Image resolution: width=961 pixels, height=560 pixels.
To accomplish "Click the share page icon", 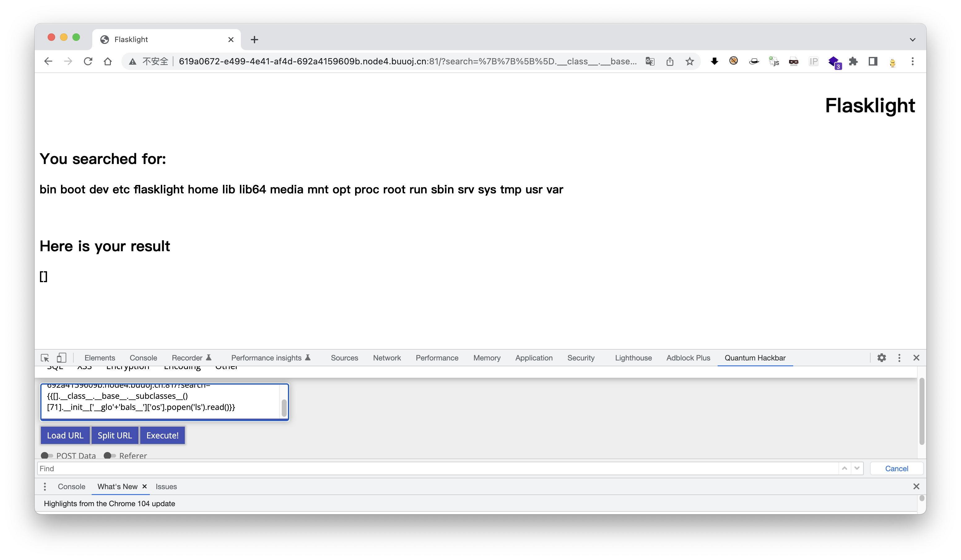I will click(x=670, y=61).
